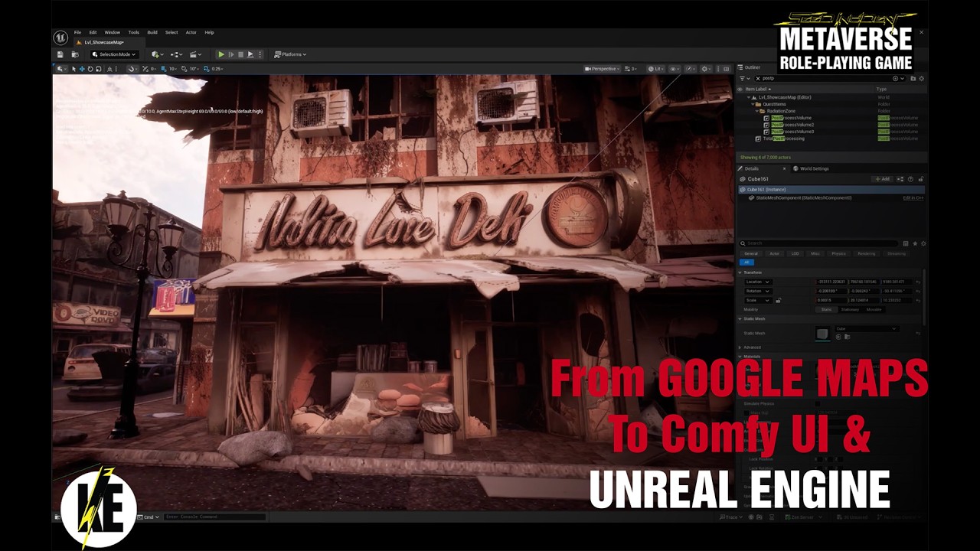Screen dimensions: 980x551
Task: Click the Outliner new folder icon
Action: 913,78
